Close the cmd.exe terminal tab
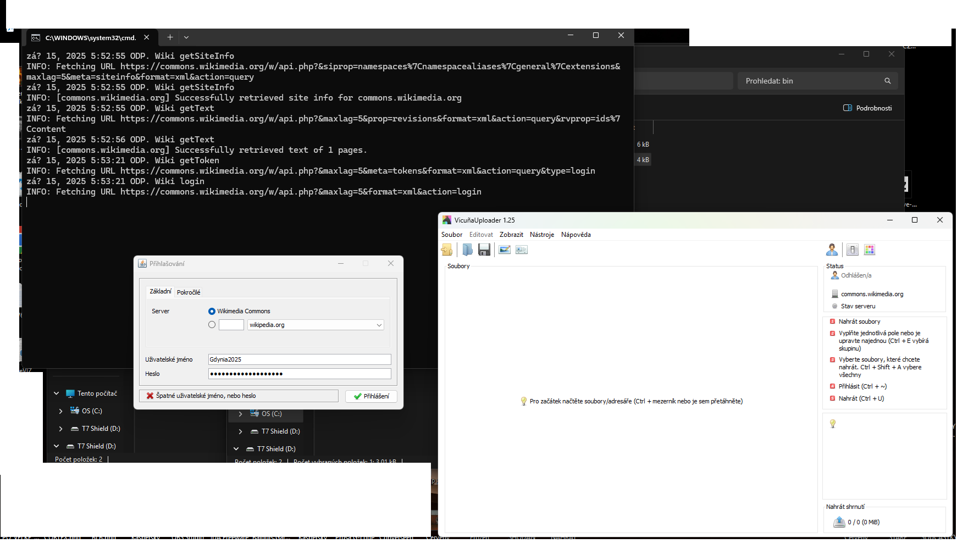The image size is (963, 560). [x=147, y=37]
